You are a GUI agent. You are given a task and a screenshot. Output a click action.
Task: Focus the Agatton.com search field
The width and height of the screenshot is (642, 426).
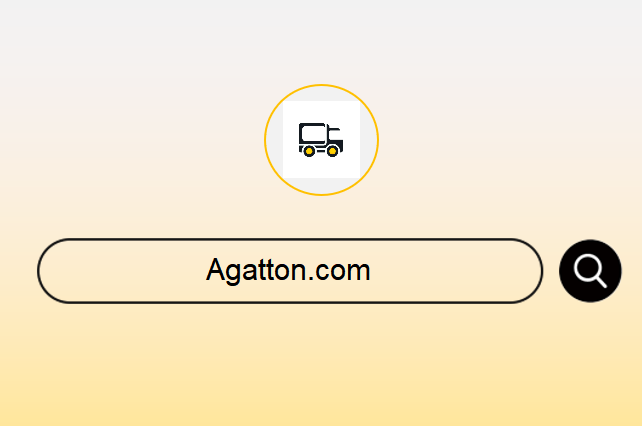click(x=290, y=271)
